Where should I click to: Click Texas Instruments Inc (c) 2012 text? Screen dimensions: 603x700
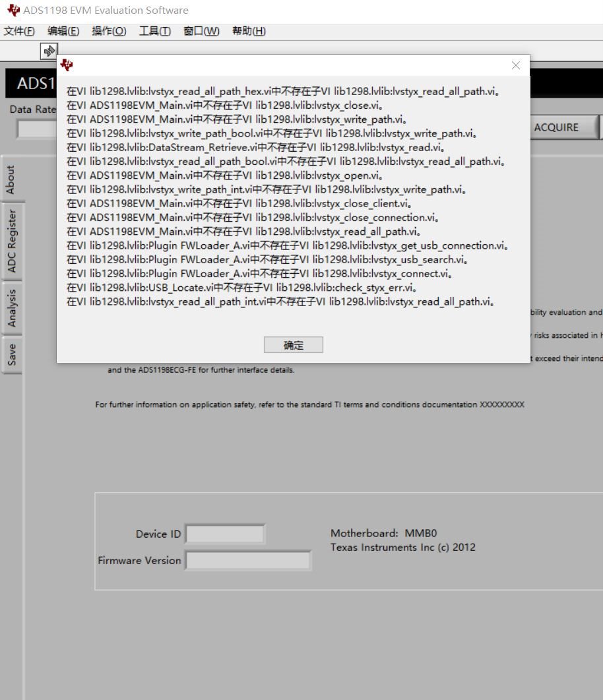(403, 548)
